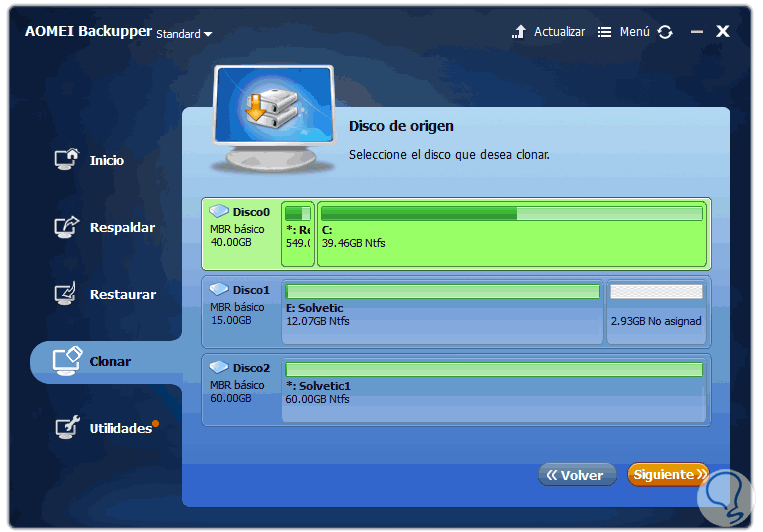Expand the Standard edition dropdown
The image size is (763, 532).
point(184,34)
